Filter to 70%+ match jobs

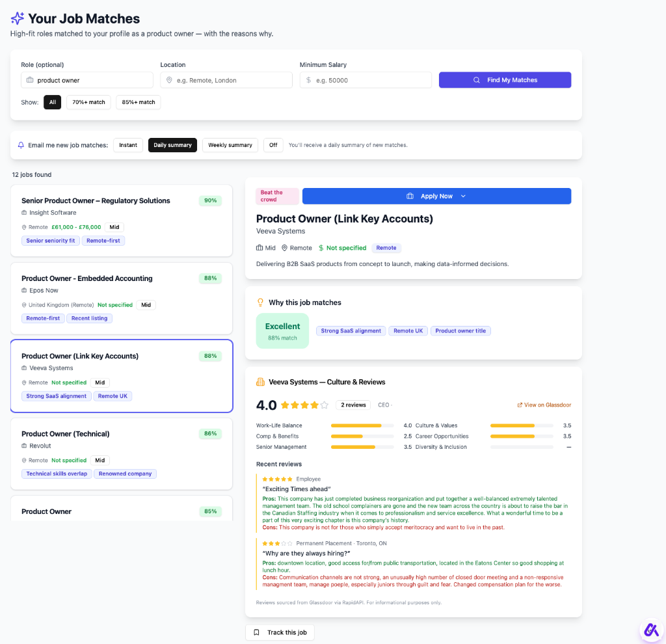[88, 102]
